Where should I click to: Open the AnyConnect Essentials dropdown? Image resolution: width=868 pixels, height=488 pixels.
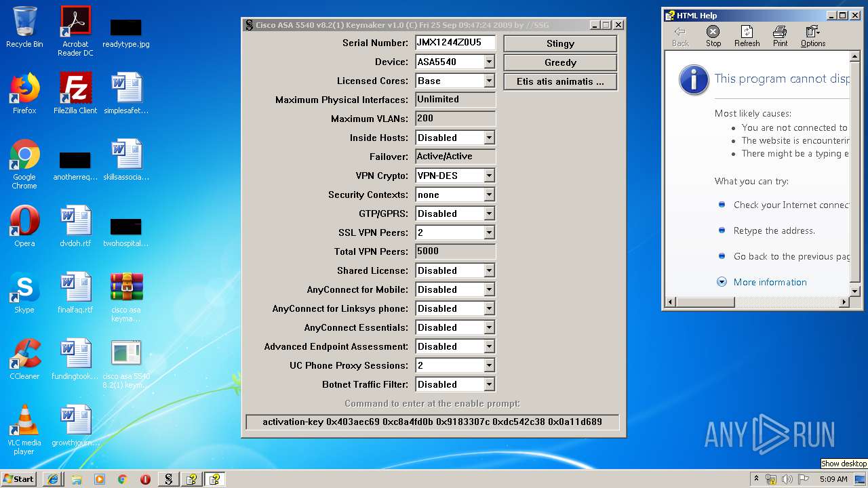490,327
